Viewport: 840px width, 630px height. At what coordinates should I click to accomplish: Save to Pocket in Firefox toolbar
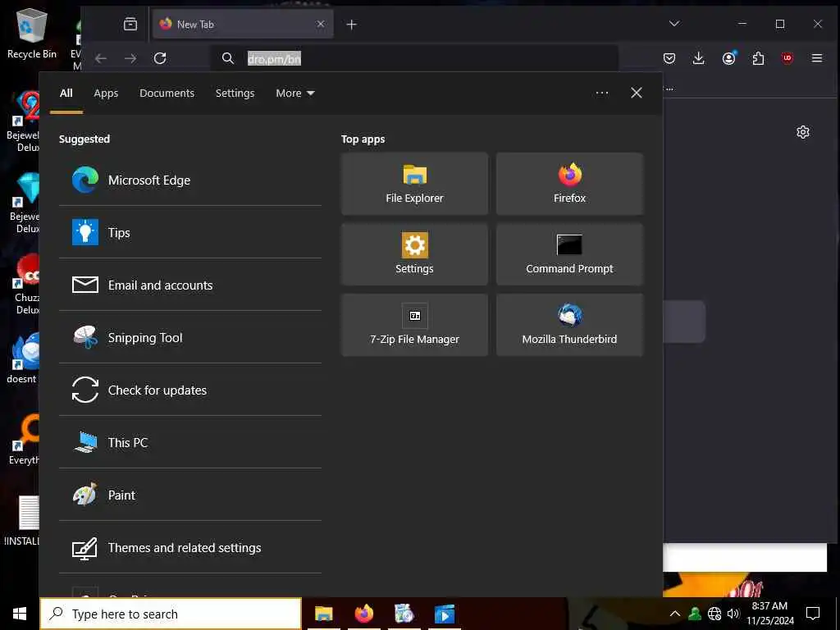(669, 58)
